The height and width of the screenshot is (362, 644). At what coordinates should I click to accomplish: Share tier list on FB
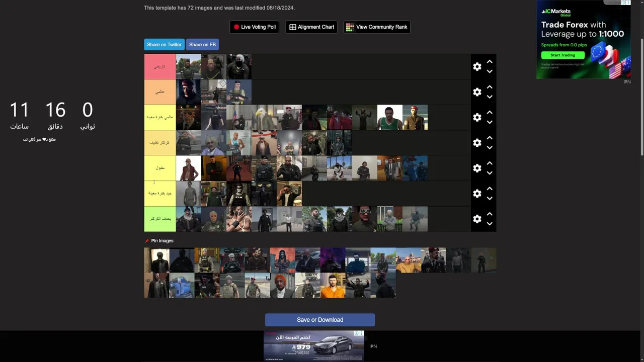coord(202,45)
